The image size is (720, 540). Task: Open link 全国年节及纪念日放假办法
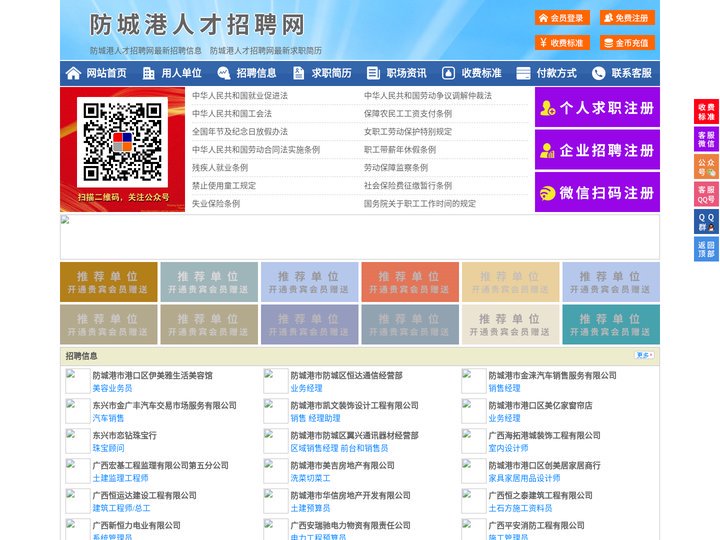(x=240, y=132)
